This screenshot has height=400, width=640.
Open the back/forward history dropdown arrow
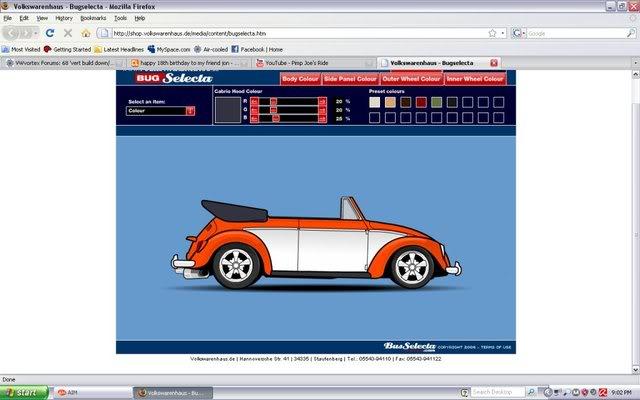(36, 33)
